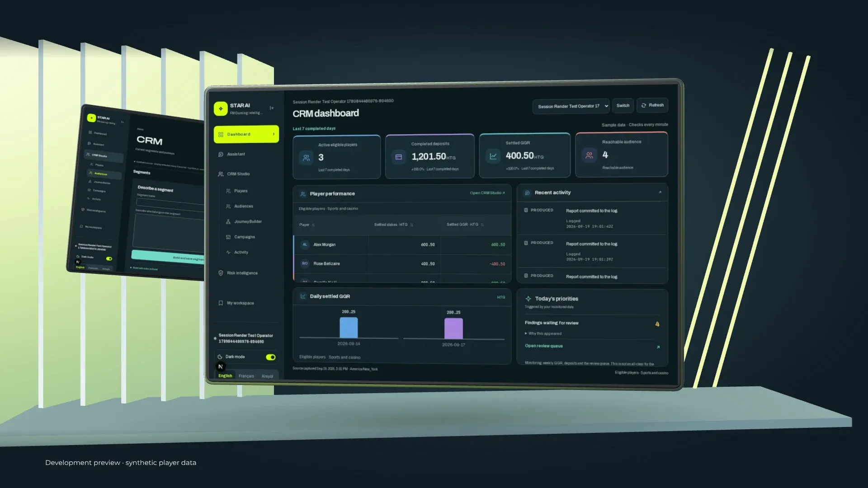
Task: Toggle the Dark mode switch
Action: (x=271, y=357)
